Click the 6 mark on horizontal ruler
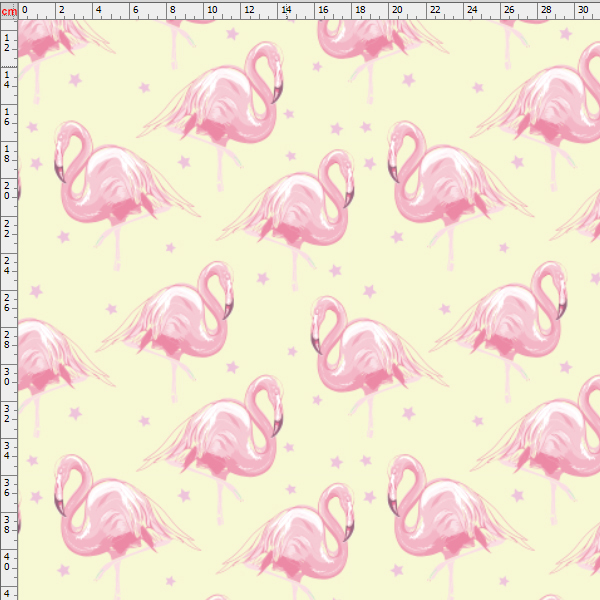 tap(135, 10)
